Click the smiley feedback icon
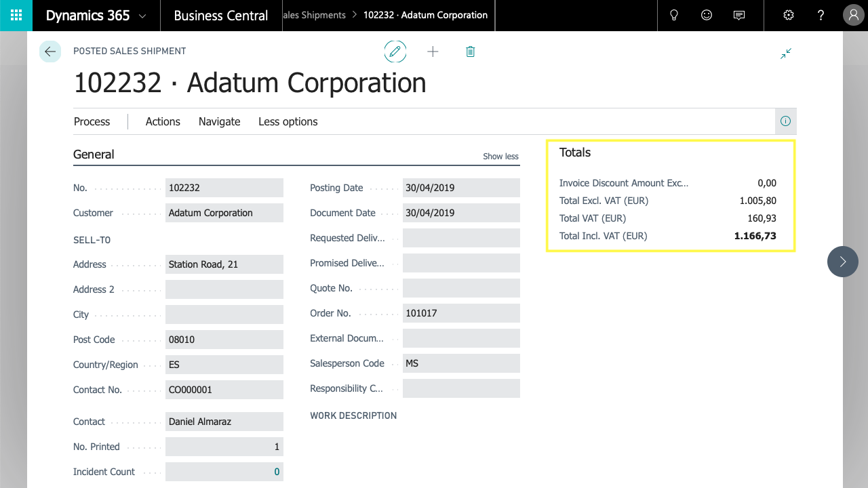 [707, 16]
